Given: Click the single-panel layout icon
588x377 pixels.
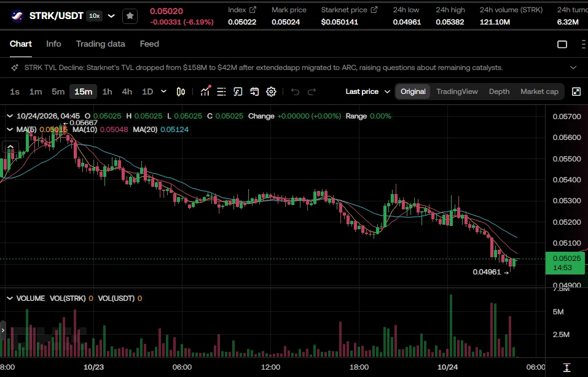Looking at the screenshot, I should click(x=562, y=44).
